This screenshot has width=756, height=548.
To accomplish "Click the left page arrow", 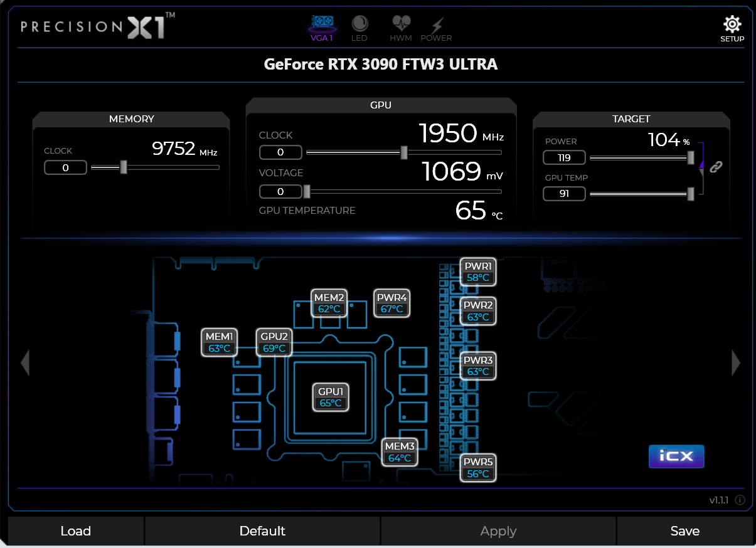I will point(25,362).
